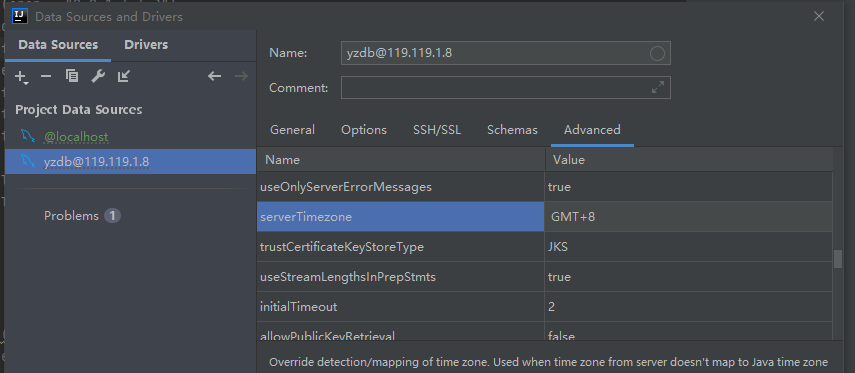
Task: Open the Problems list
Action: pyautogui.click(x=71, y=216)
